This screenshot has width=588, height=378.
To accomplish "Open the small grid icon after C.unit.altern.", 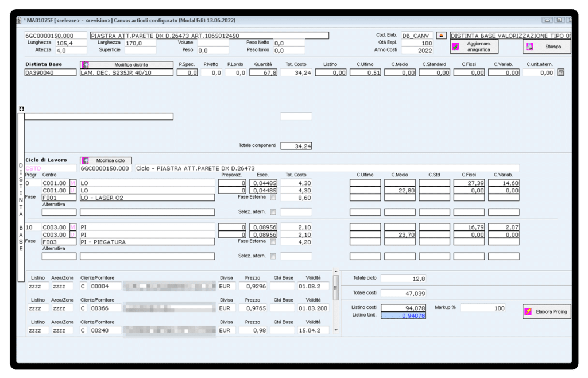I will pos(561,73).
